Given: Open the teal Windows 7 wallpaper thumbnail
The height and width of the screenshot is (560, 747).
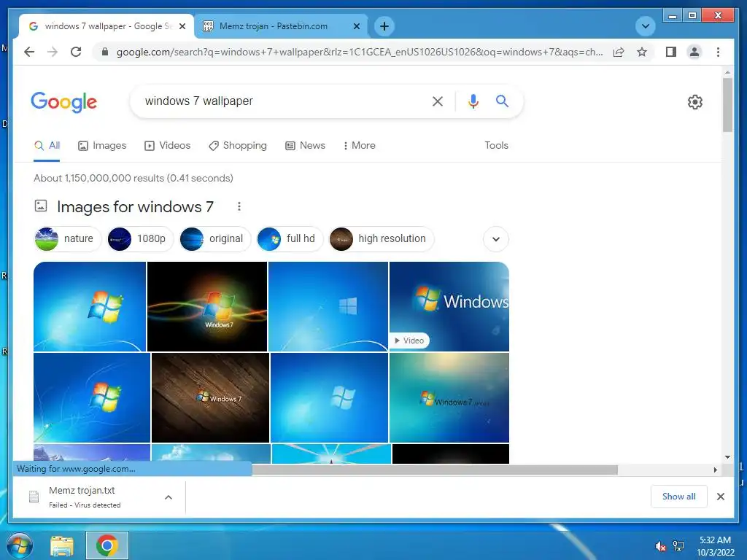Looking at the screenshot, I should [449, 397].
